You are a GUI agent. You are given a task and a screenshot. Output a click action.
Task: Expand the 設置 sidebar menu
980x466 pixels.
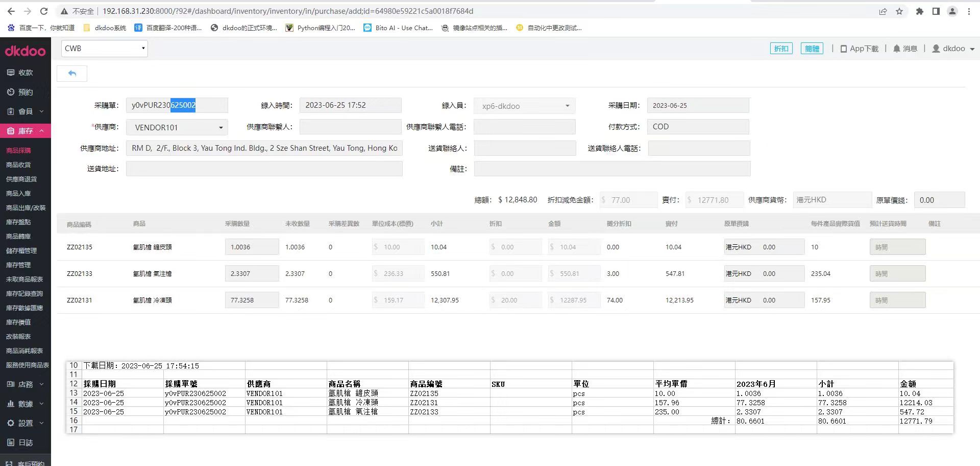pyautogui.click(x=26, y=423)
